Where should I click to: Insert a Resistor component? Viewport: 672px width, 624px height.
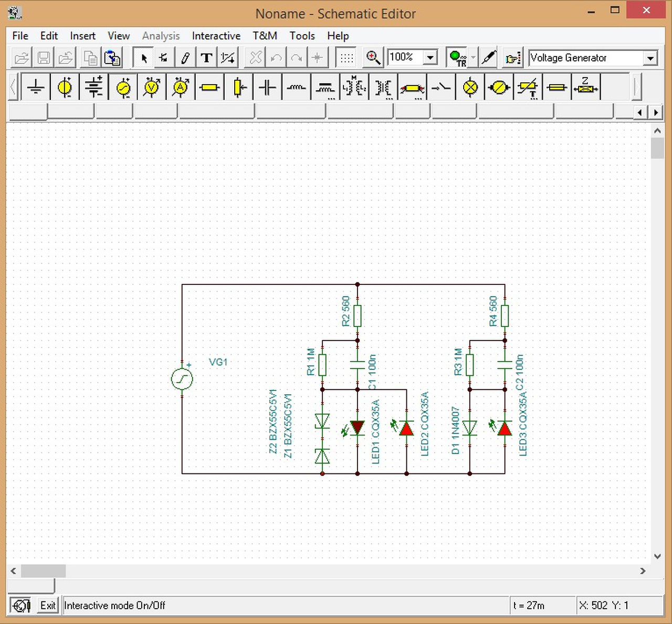tap(209, 87)
